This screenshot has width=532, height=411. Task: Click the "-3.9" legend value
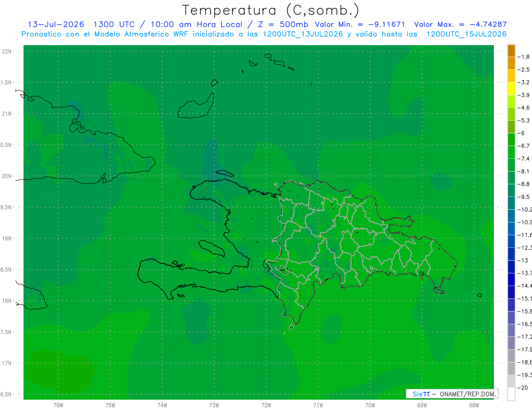[x=524, y=95]
